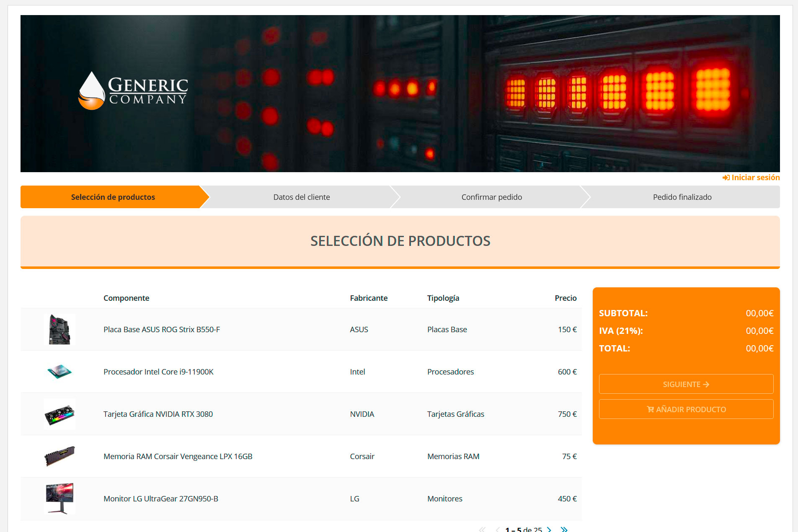Switch to Datos del cliente step
The height and width of the screenshot is (532, 798).
301,197
